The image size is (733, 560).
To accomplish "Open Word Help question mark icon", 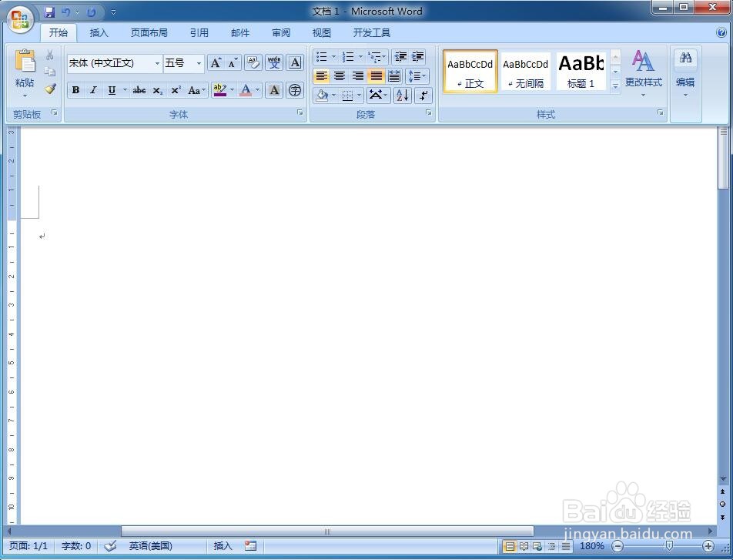I will (x=721, y=32).
